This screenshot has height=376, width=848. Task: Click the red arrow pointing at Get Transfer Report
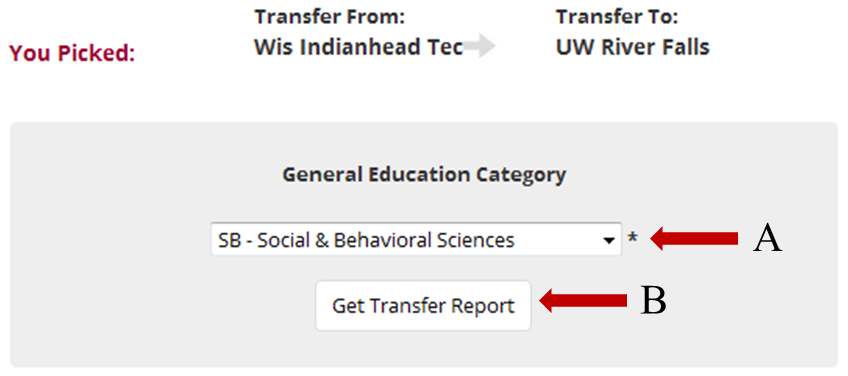(583, 300)
